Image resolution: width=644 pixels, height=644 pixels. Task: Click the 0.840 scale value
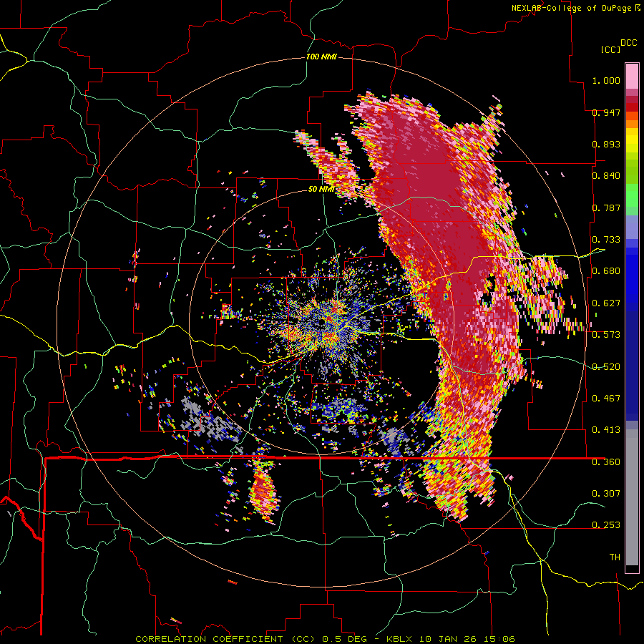[x=606, y=176]
